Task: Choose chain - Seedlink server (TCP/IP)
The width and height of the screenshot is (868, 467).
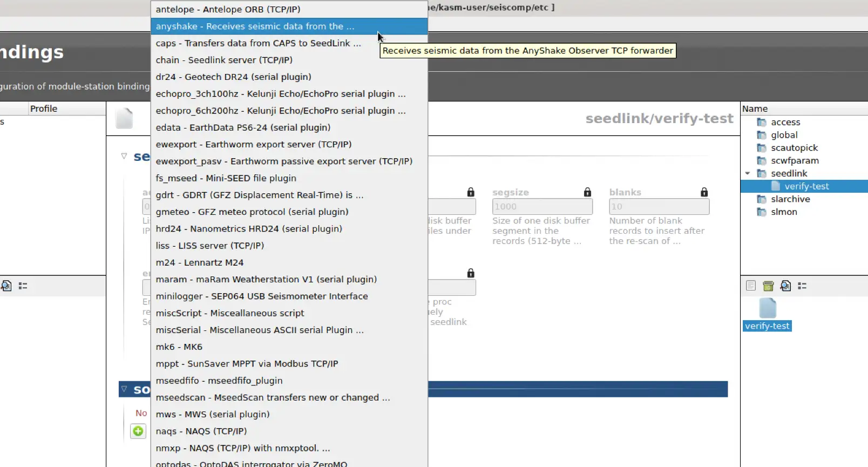Action: point(289,60)
